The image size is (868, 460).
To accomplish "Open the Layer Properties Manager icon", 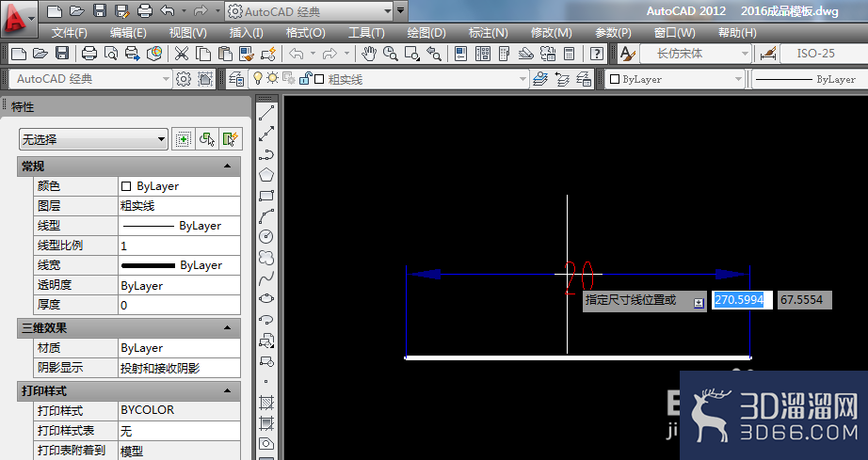I will tap(236, 79).
